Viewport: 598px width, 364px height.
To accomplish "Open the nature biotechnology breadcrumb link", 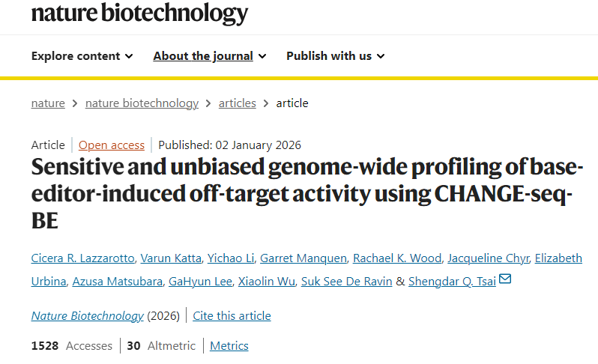I will point(142,103).
